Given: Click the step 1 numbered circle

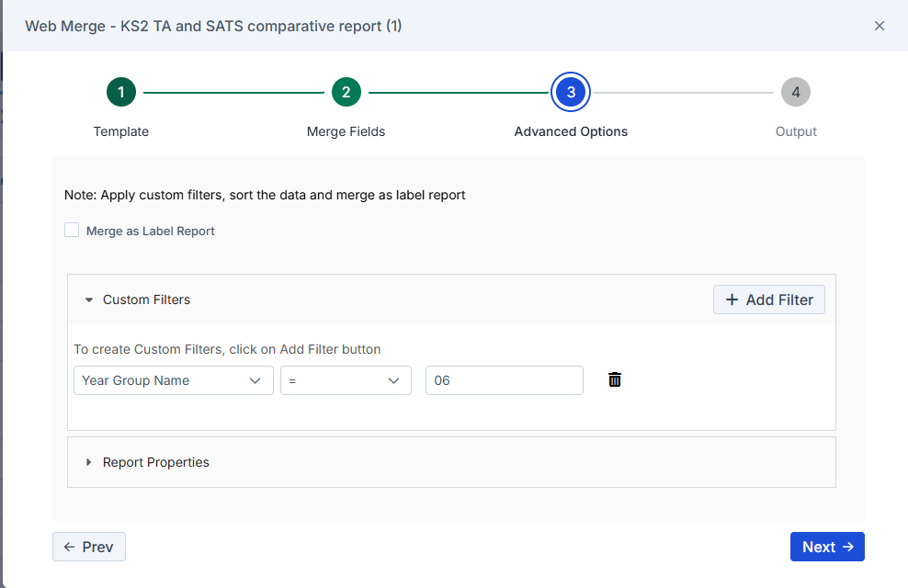Looking at the screenshot, I should tap(121, 92).
